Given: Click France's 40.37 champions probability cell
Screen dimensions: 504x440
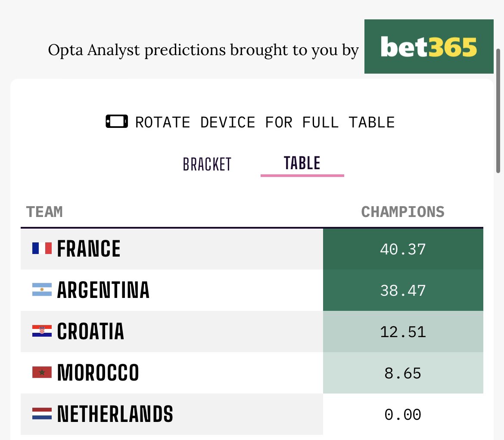Looking at the screenshot, I should coord(403,249).
